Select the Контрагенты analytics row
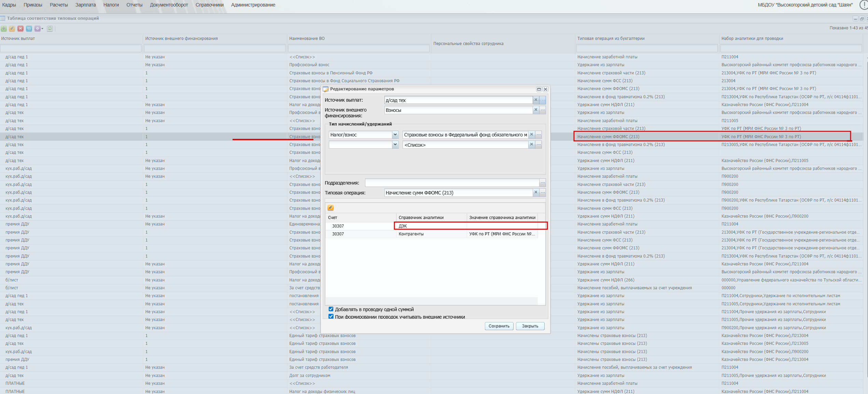This screenshot has width=868, height=394. coord(411,234)
